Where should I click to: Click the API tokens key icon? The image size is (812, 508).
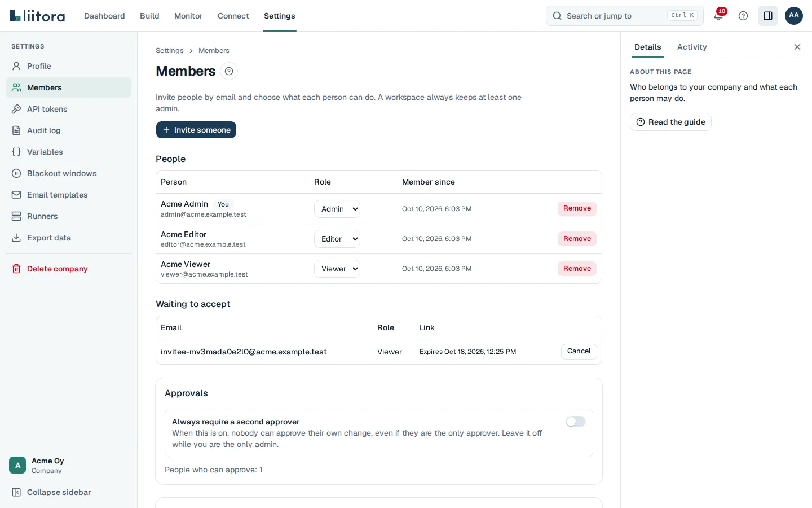16,109
